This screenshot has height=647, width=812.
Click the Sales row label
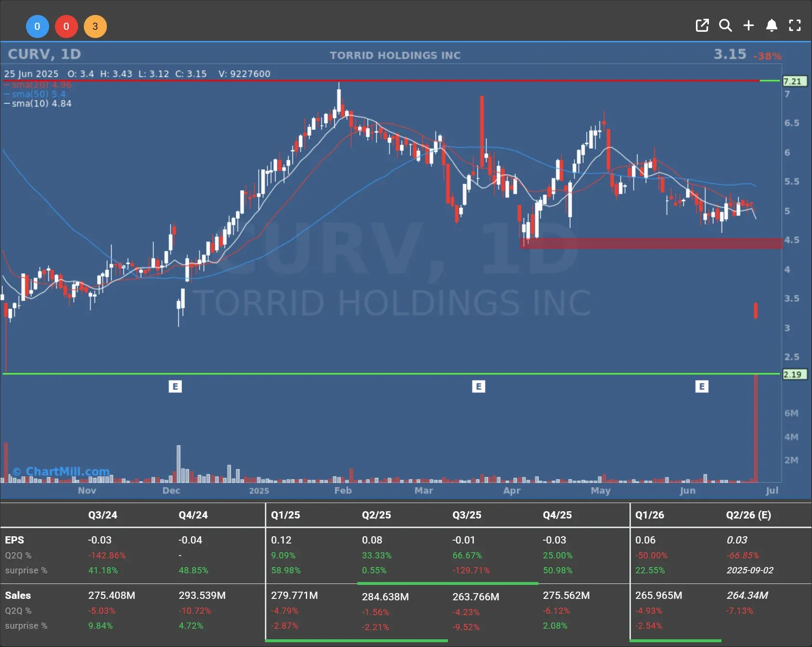coord(18,595)
